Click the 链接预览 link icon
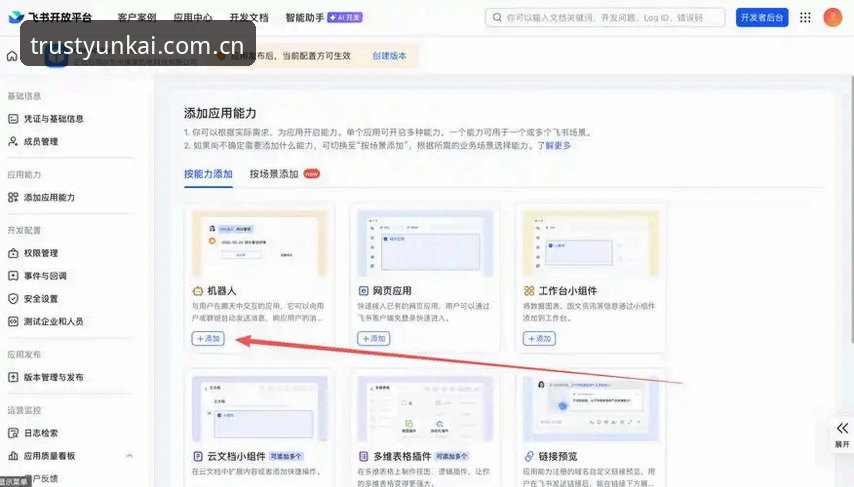 [529, 456]
